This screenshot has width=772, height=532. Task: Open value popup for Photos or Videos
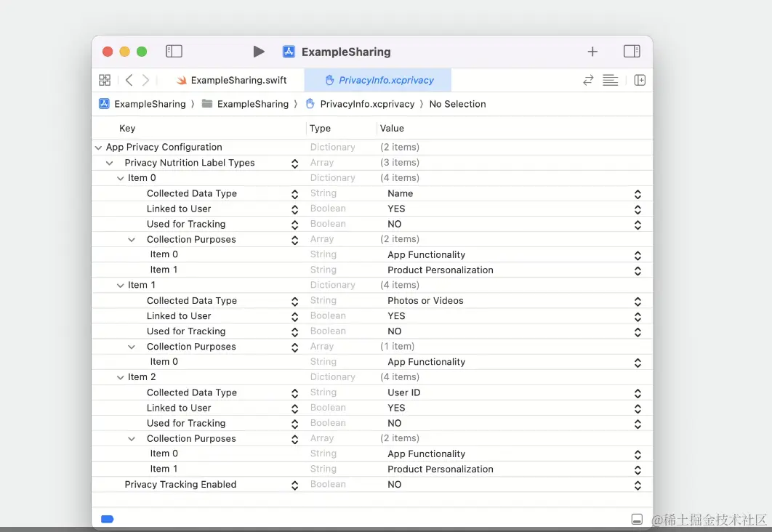[638, 301]
